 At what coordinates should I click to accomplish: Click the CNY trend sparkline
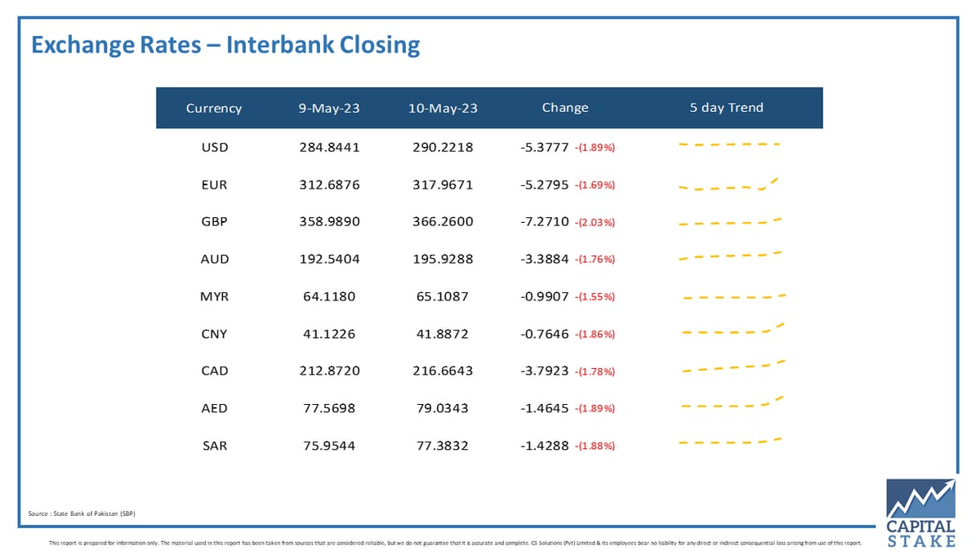pos(733,329)
